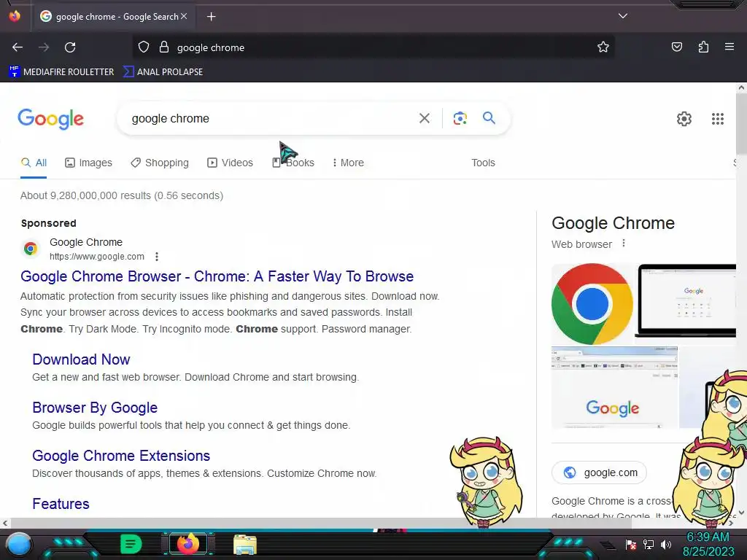Open the network tray icon
Image resolution: width=747 pixels, height=560 pixels.
[648, 544]
